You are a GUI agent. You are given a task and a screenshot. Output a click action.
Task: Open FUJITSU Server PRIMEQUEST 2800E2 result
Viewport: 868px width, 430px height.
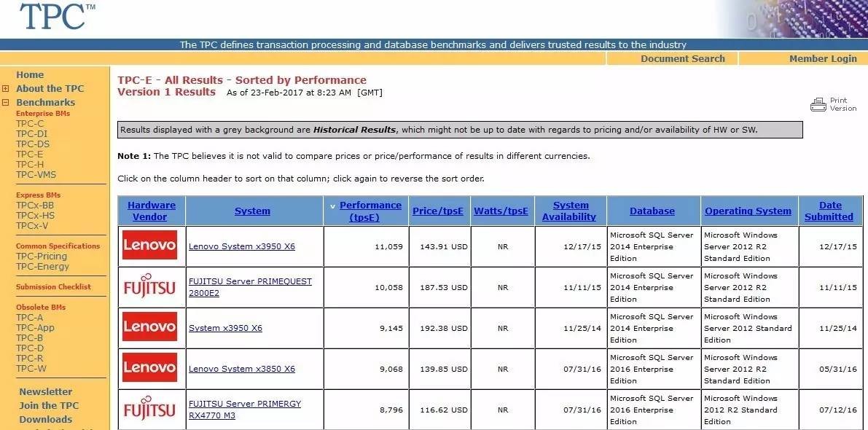click(x=250, y=287)
